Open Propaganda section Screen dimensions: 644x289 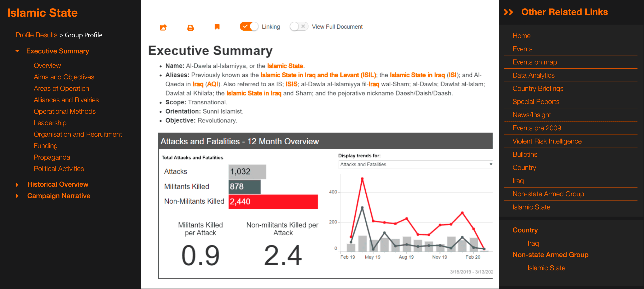(x=52, y=157)
